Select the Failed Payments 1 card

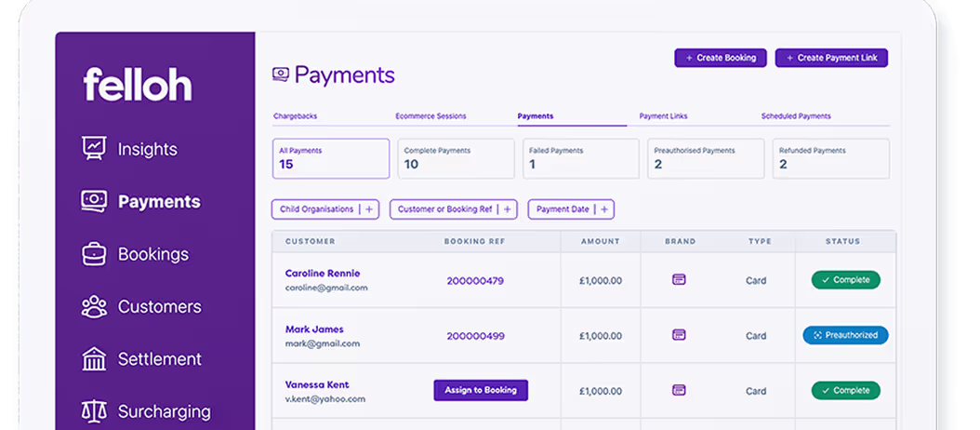pos(580,158)
